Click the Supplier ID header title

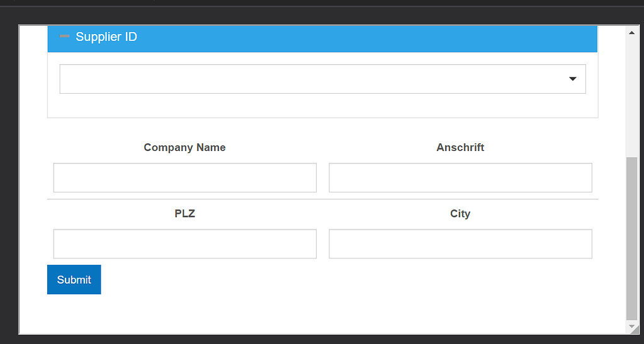point(106,36)
